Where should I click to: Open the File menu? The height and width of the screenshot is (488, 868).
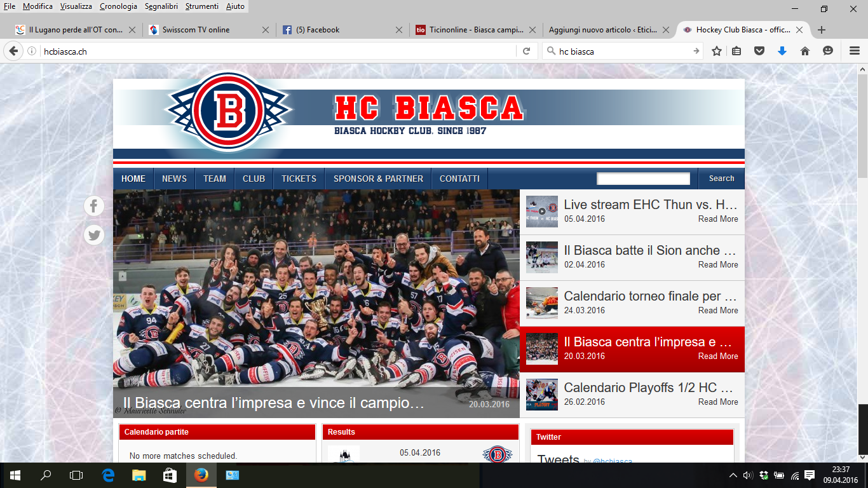coord(10,6)
